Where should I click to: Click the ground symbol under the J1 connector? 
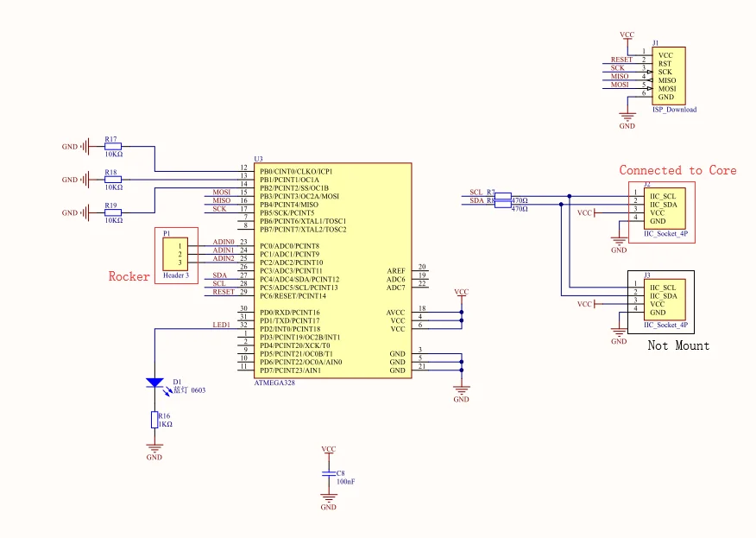[x=627, y=117]
